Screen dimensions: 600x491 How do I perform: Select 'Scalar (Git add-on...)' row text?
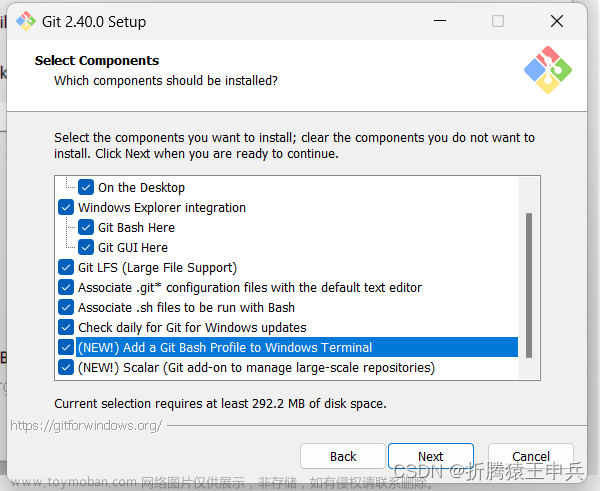pos(256,367)
